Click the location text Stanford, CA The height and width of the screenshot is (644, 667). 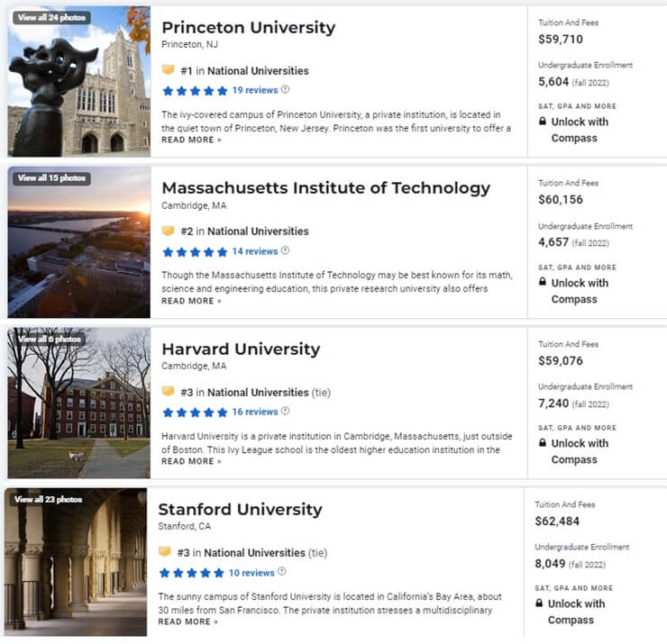click(x=184, y=526)
